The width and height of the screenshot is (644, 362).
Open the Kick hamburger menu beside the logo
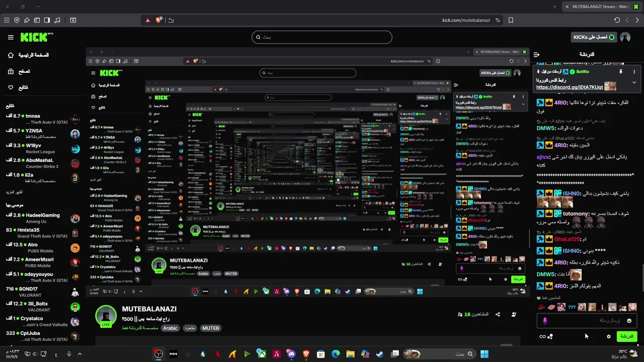[11, 37]
